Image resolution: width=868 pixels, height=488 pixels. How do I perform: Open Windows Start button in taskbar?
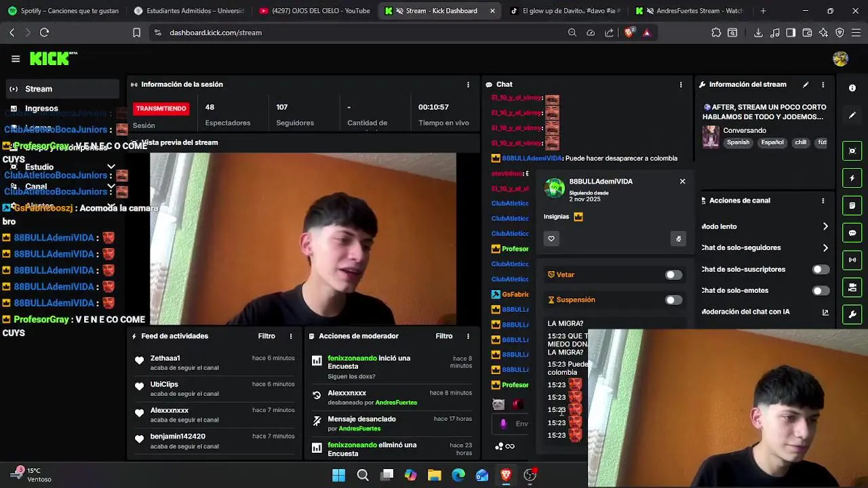click(338, 475)
